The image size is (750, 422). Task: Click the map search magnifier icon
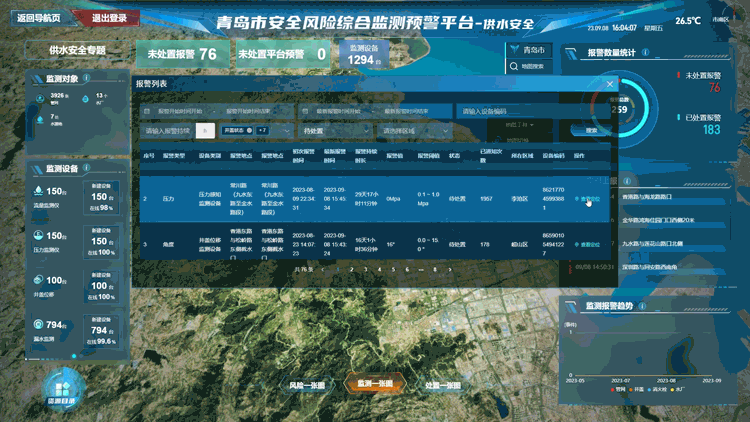point(514,66)
